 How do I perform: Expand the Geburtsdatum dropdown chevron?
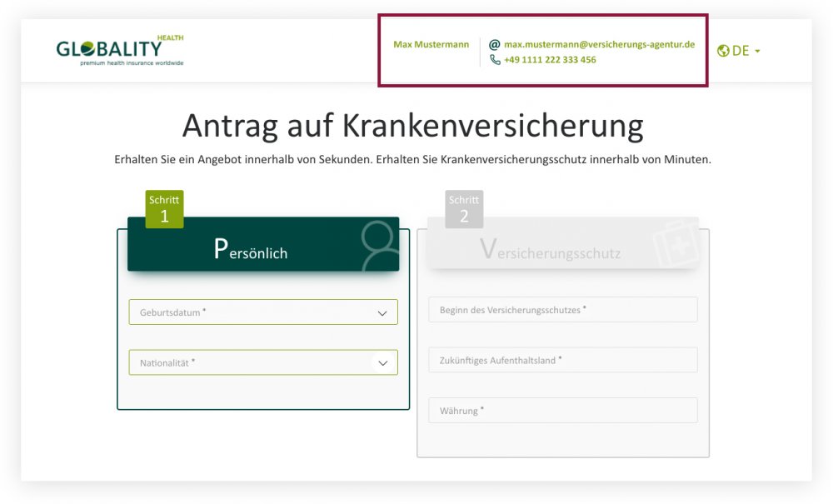click(x=382, y=313)
